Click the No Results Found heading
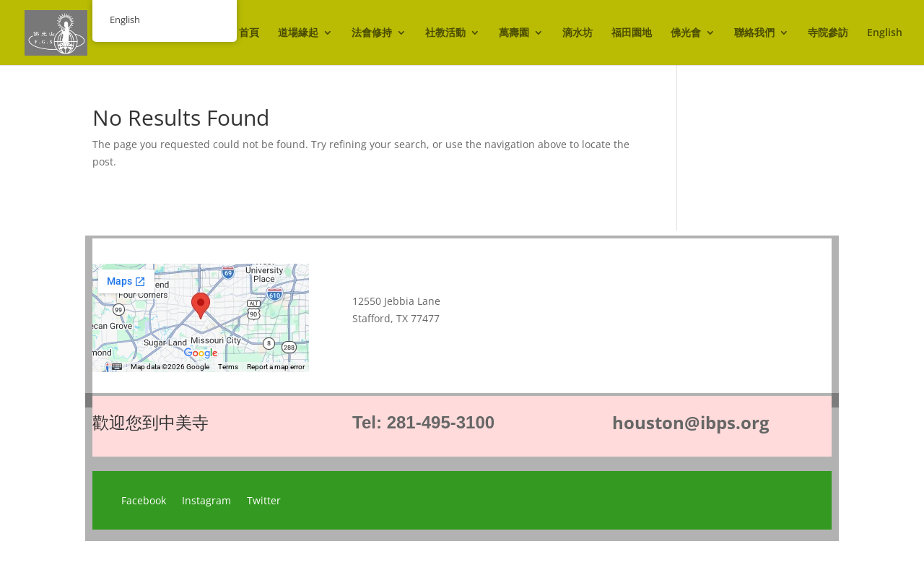The image size is (924, 578). [181, 118]
